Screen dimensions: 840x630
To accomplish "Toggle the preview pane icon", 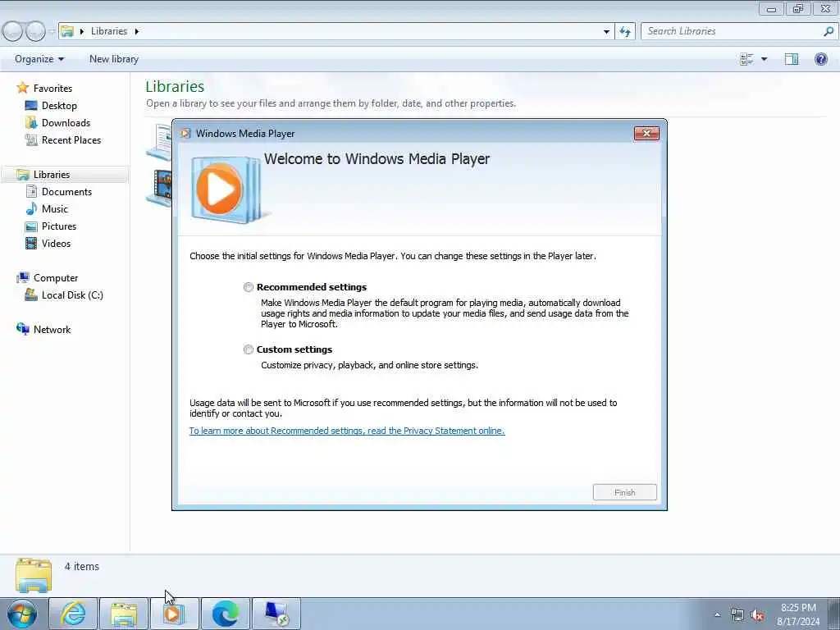I will pos(792,59).
